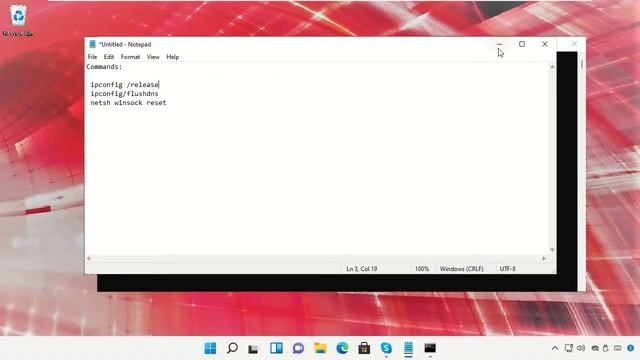This screenshot has width=640, height=360.
Task: Click "Ln 3, Col 19" in status bar
Action: (362, 269)
